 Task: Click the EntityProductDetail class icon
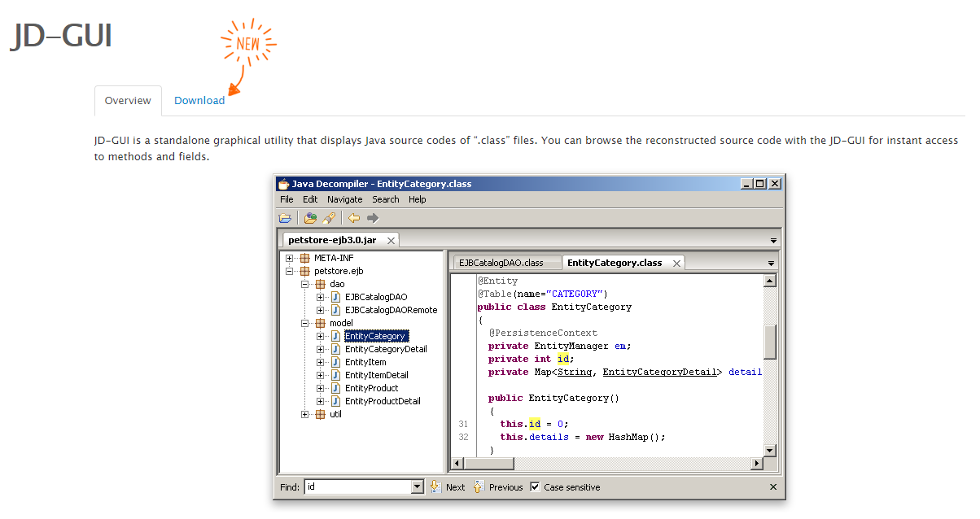(335, 401)
